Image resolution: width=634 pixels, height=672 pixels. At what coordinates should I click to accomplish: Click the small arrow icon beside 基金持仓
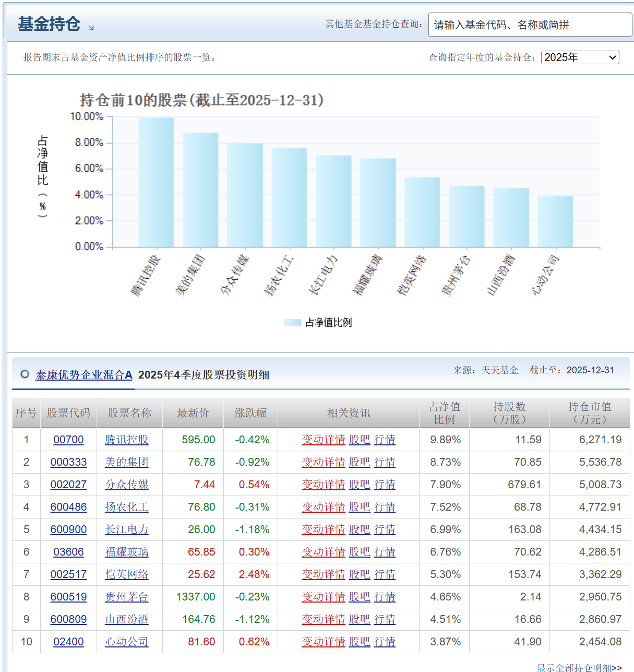91,28
